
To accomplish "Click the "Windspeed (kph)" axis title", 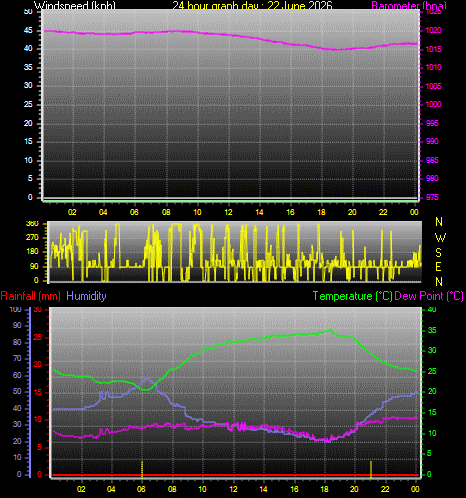I will [75, 5].
